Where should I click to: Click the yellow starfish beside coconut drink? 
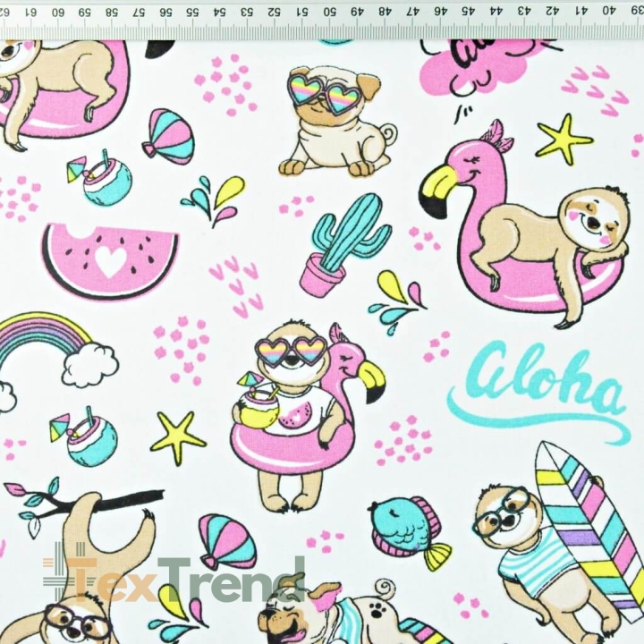pos(178,437)
